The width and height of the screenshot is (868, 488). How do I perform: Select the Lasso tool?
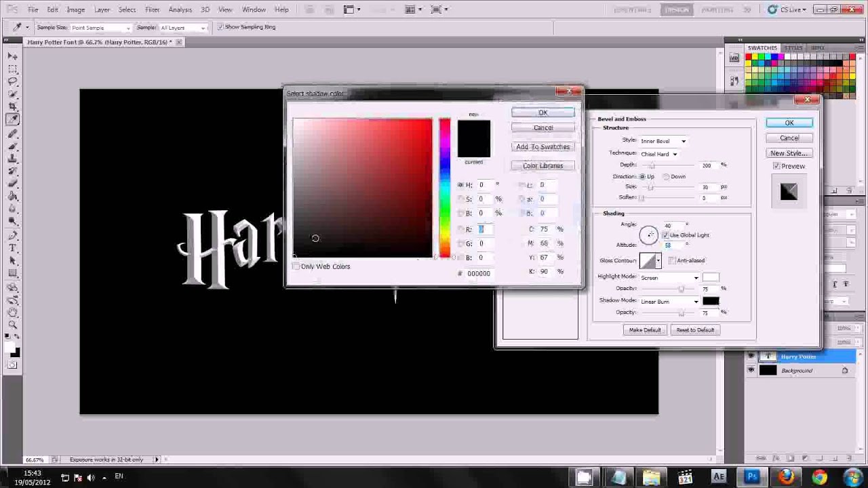13,81
